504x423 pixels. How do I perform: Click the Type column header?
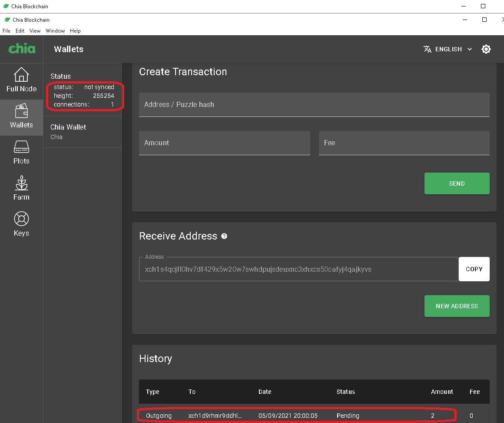click(153, 392)
